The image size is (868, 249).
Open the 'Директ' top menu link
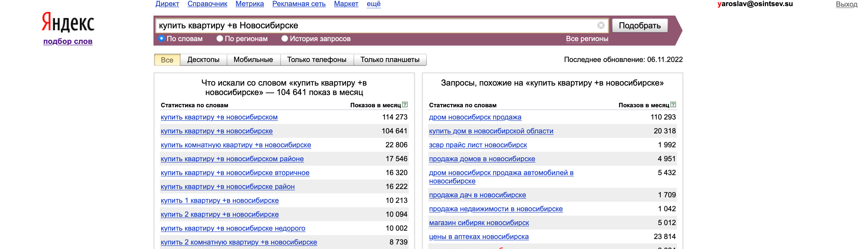tap(167, 4)
